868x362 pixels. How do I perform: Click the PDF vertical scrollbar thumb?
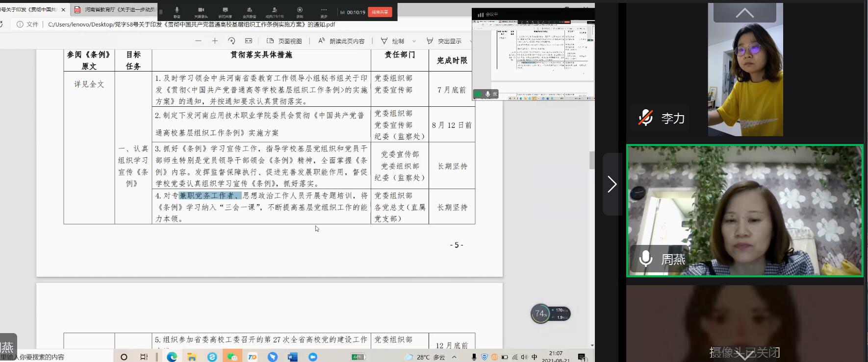[592, 160]
